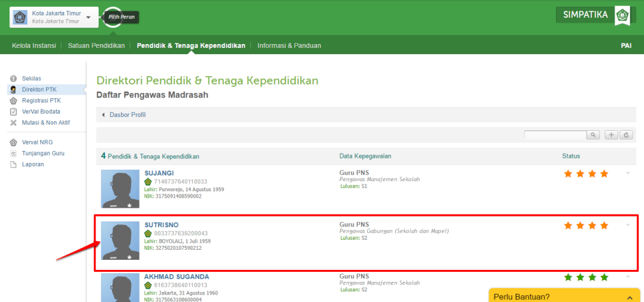Screen dimensions: 644x302
Task: Click the Verval NRG sidebar icon
Action: coord(13,143)
